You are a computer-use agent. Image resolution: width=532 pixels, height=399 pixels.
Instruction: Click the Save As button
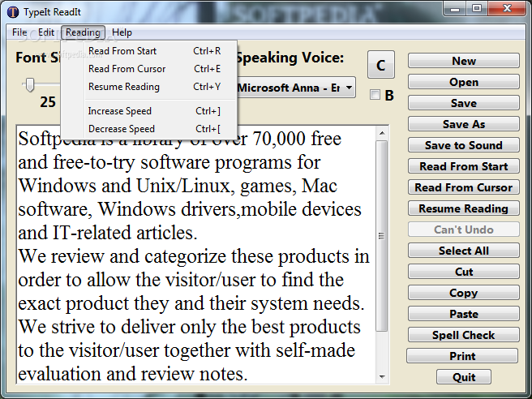(463, 124)
